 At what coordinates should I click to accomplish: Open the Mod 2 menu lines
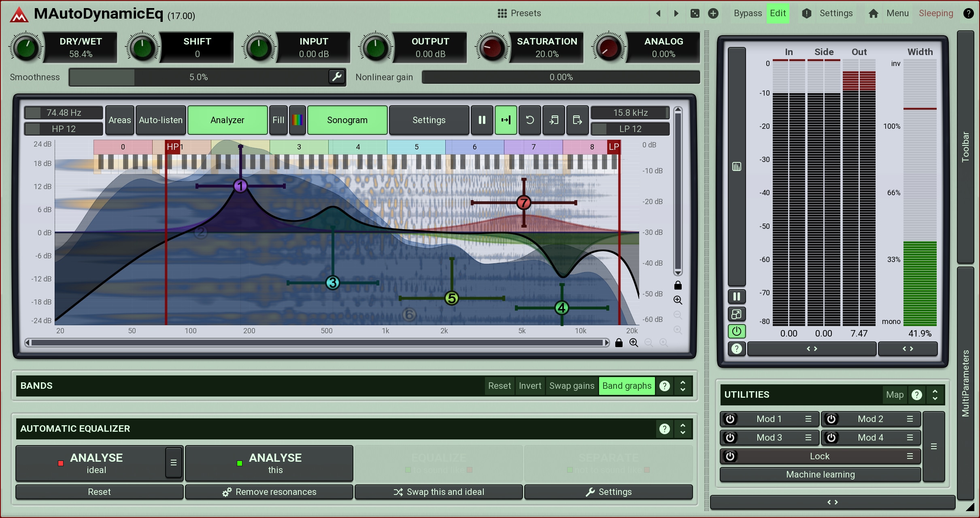pyautogui.click(x=910, y=419)
